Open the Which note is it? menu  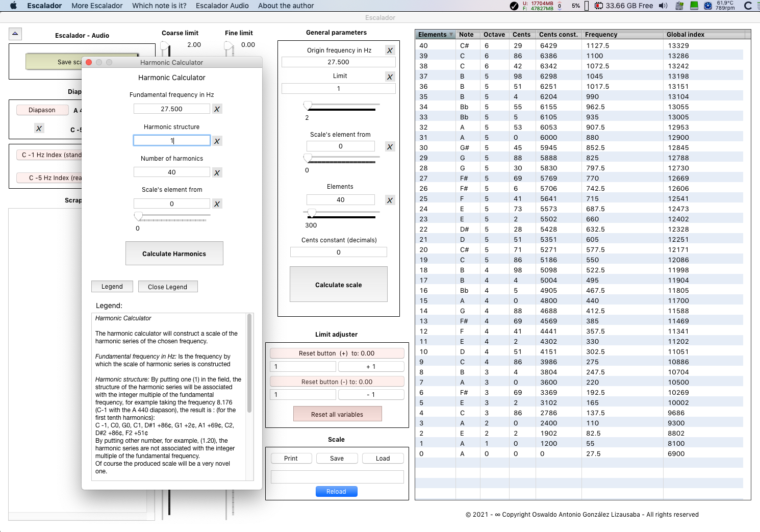(159, 6)
